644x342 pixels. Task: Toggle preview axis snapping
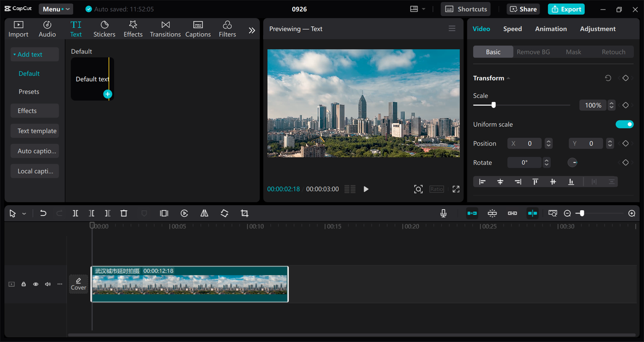[532, 213]
